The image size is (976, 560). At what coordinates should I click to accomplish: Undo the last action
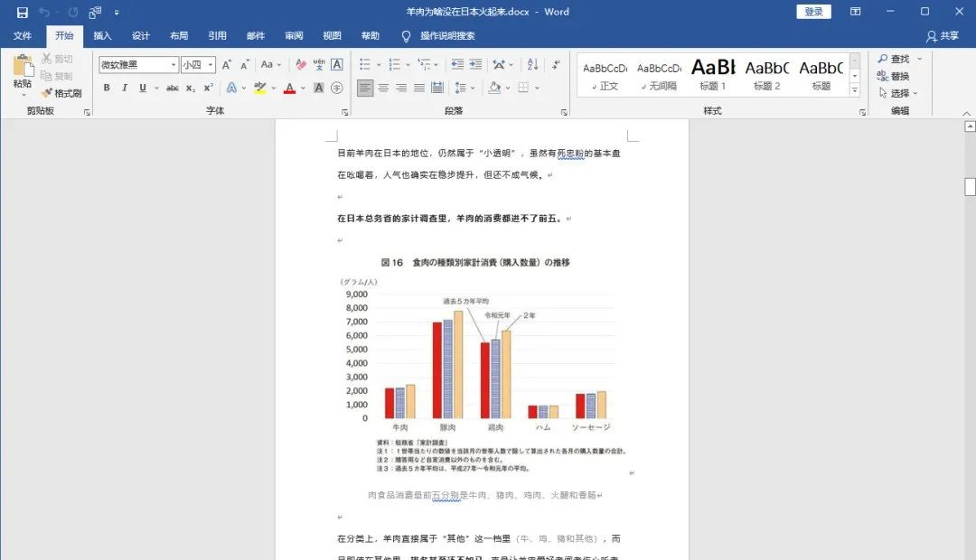44,12
